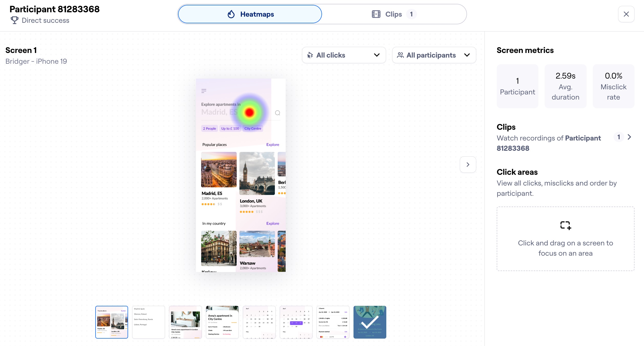644x346 pixels.
Task: Select the London, UK place photo
Action: pyautogui.click(x=257, y=174)
